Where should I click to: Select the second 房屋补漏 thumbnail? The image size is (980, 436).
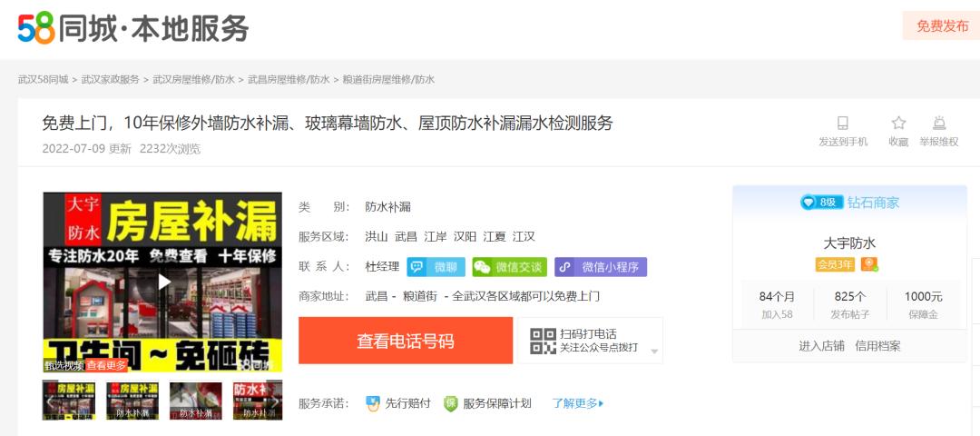132,401
